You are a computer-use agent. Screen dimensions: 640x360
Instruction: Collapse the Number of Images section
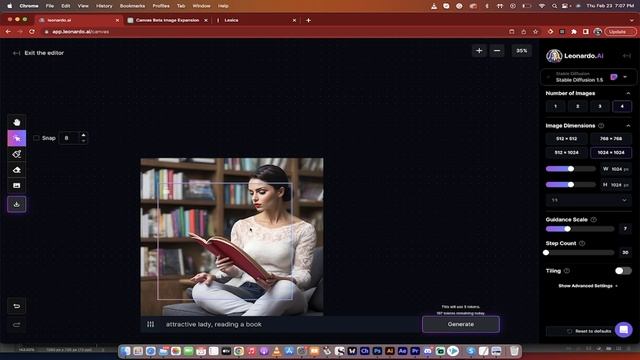click(628, 93)
